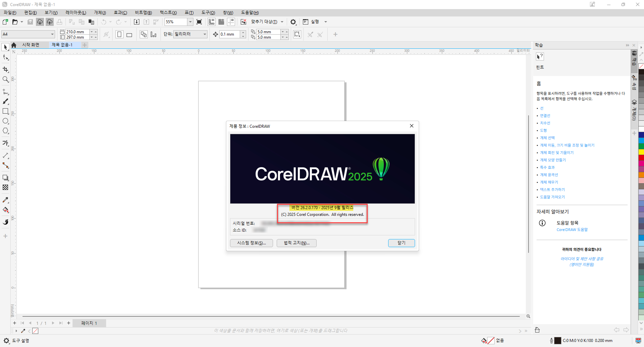Expand the 실행 launch dropdown arrow
644x347 pixels.
point(325,22)
